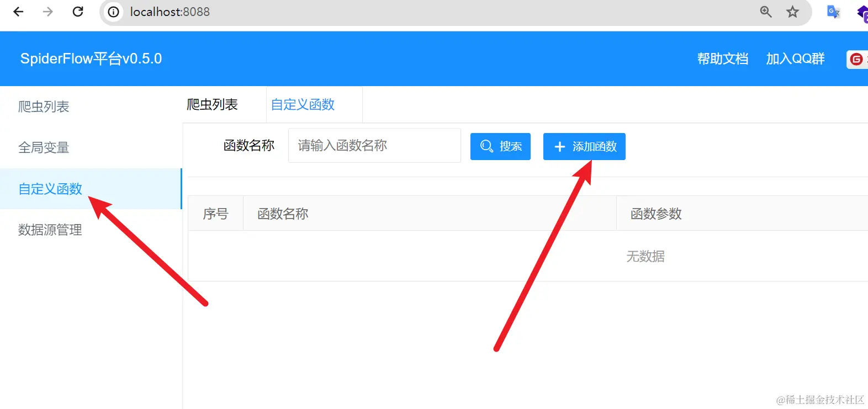This screenshot has width=868, height=409.
Task: Click the 添加函数 add button
Action: click(x=584, y=146)
